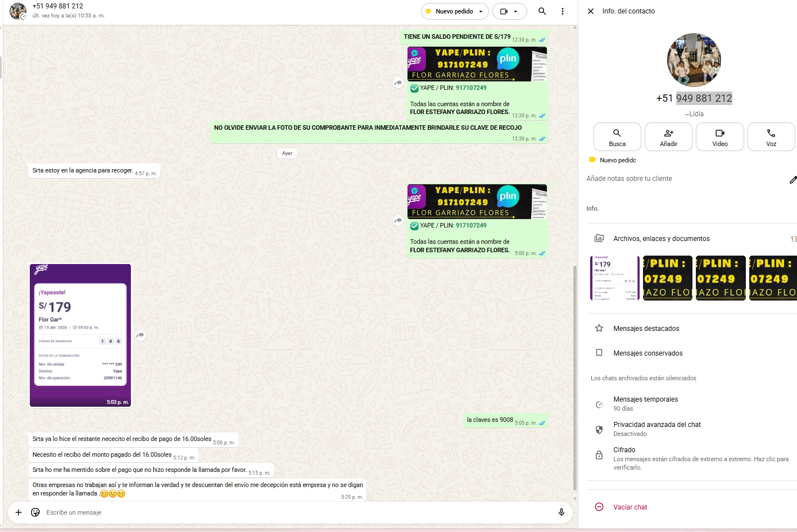The height and width of the screenshot is (532, 797).
Task: Search within this chat using magnifier icon
Action: pos(542,11)
